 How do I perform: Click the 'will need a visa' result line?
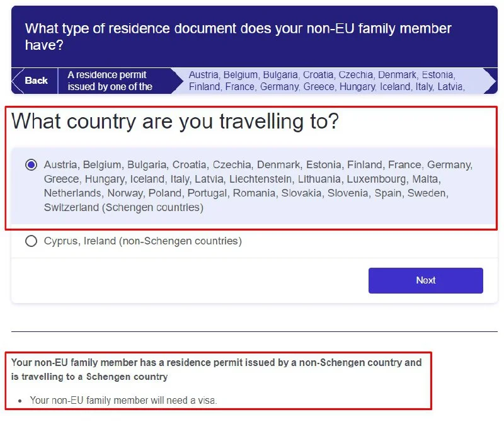coord(123,400)
